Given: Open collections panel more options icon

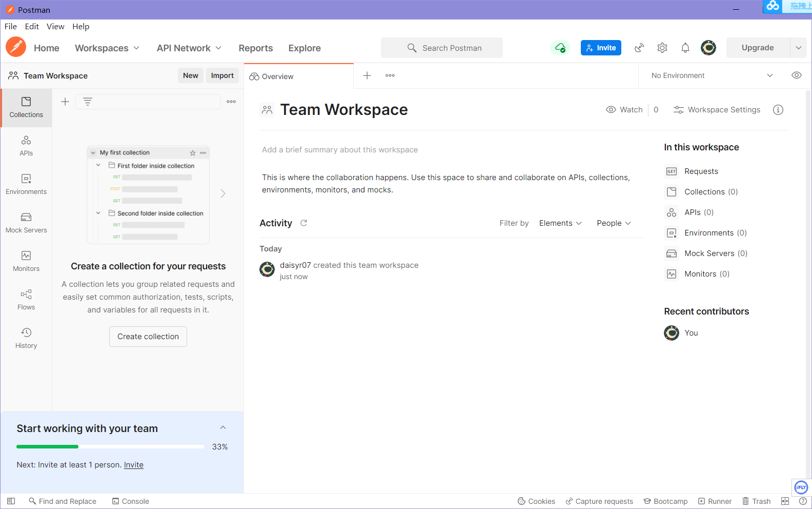Looking at the screenshot, I should 231,102.
